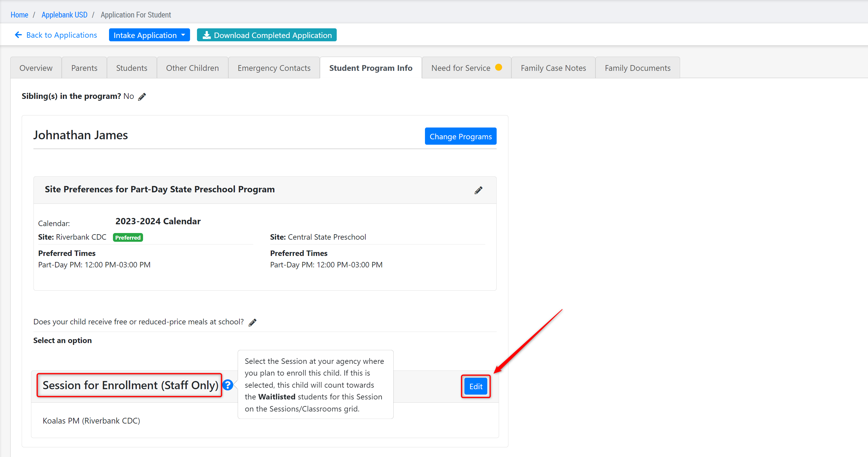Click Download Completed Application button

click(267, 35)
